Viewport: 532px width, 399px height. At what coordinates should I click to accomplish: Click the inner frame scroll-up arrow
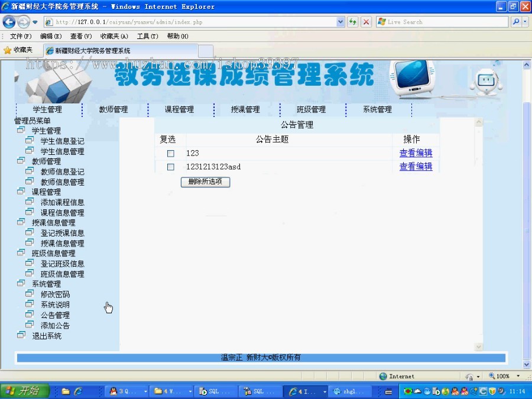point(479,122)
